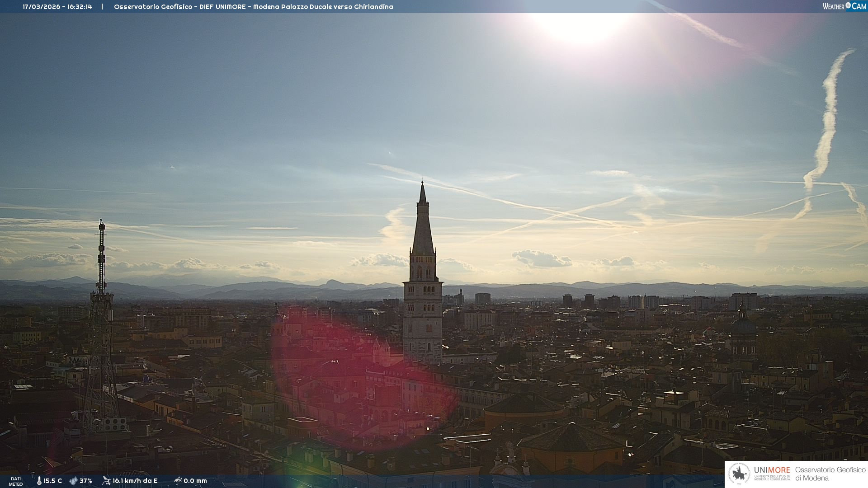Screen dimensions: 868x488
Task: Click the UNIMORE horseman seal logo
Action: click(x=739, y=474)
